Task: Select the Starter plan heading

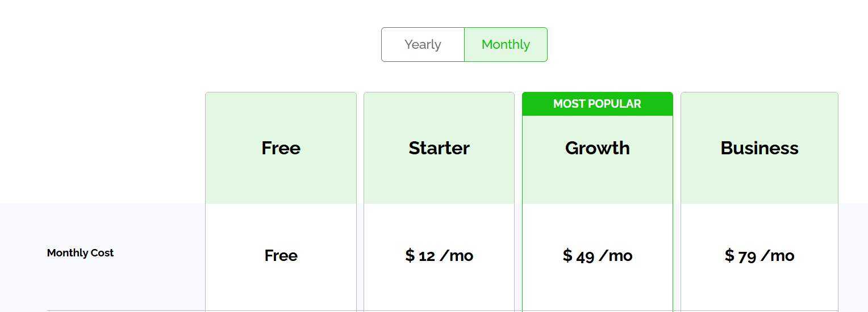Action: click(439, 148)
